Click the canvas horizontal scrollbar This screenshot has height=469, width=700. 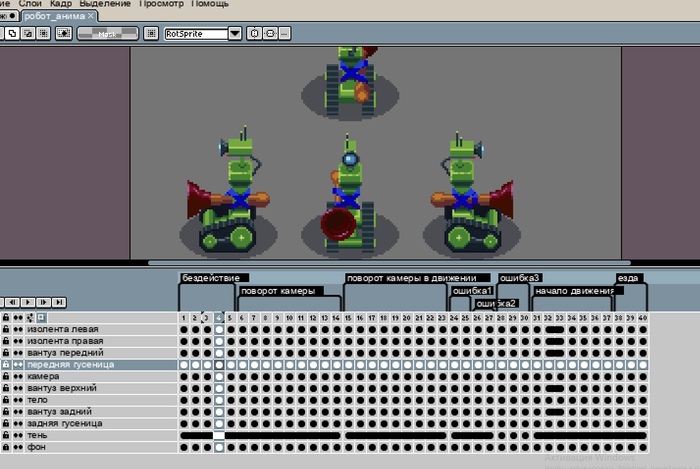click(x=389, y=263)
